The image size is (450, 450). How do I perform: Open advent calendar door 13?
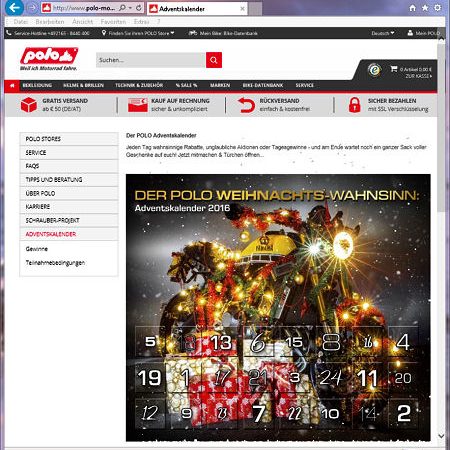pyautogui.click(x=221, y=342)
